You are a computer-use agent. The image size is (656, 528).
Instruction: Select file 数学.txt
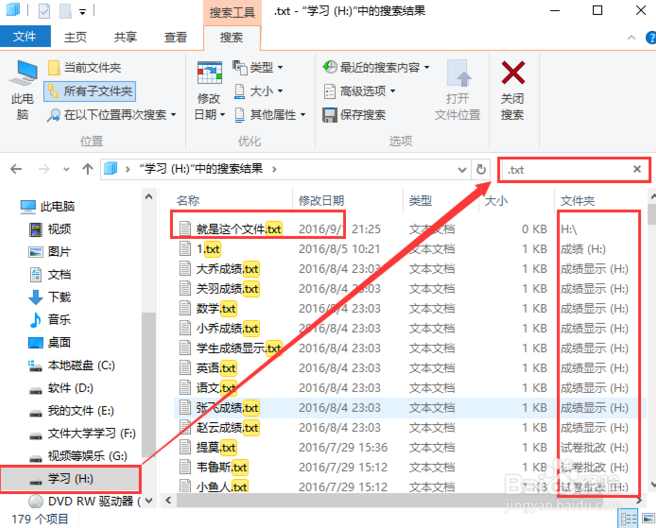(216, 309)
